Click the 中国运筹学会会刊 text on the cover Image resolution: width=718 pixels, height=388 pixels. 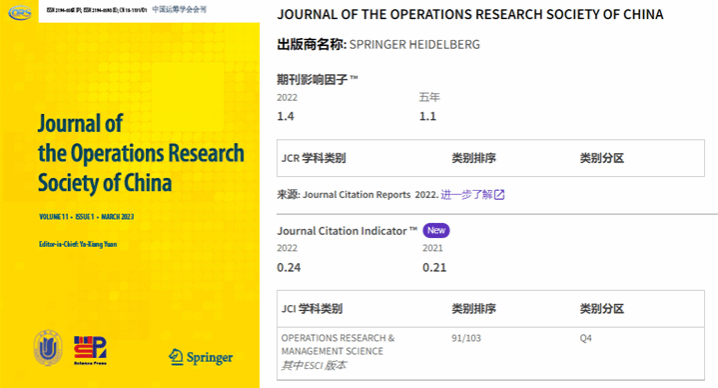click(x=179, y=10)
